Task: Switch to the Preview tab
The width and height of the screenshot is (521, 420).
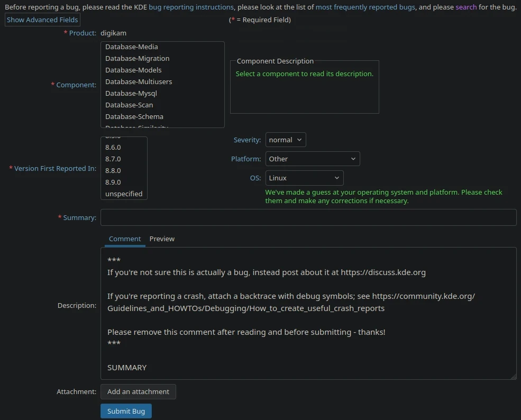Action: (x=162, y=239)
